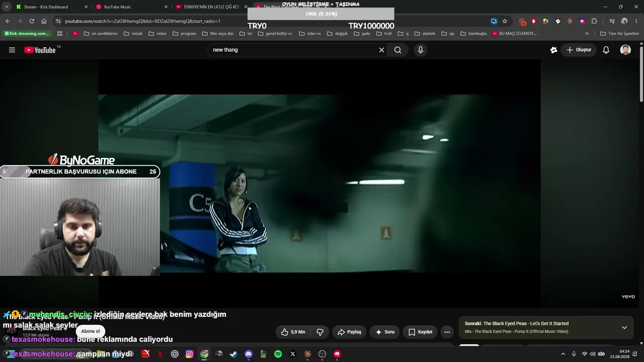The width and height of the screenshot is (644, 362).
Task: Expand the Sonraki mix playlist panel
Action: coord(624,327)
